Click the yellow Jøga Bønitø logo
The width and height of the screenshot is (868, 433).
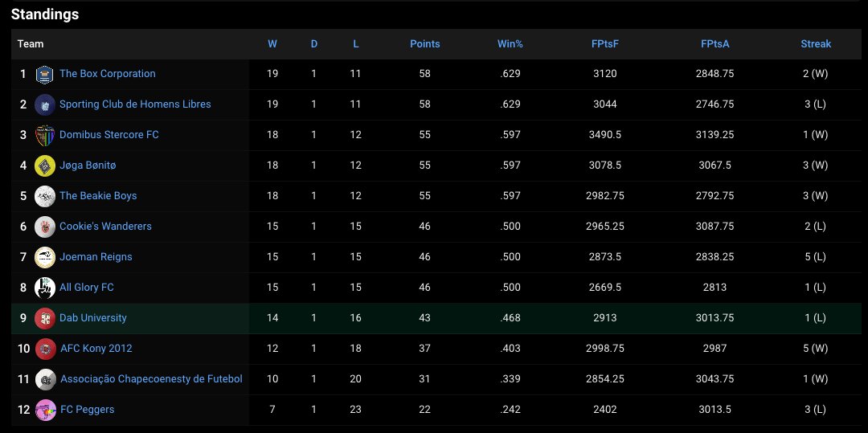44,165
